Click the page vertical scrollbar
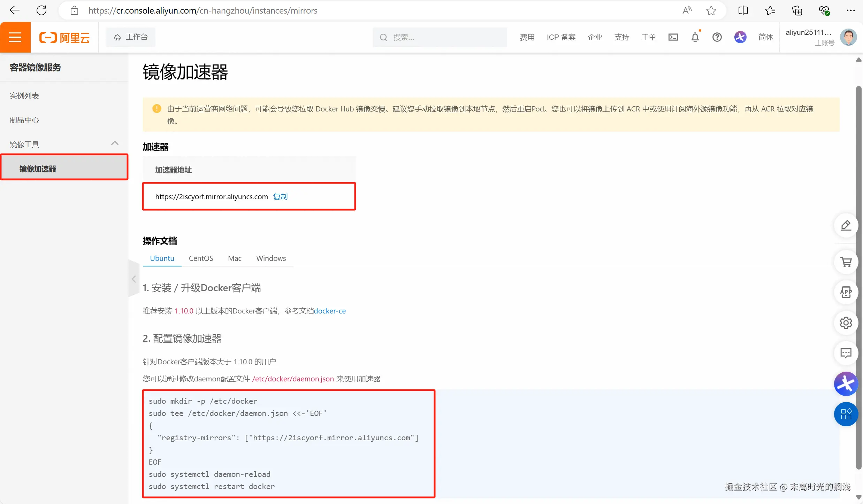This screenshot has height=504, width=863. point(858,277)
